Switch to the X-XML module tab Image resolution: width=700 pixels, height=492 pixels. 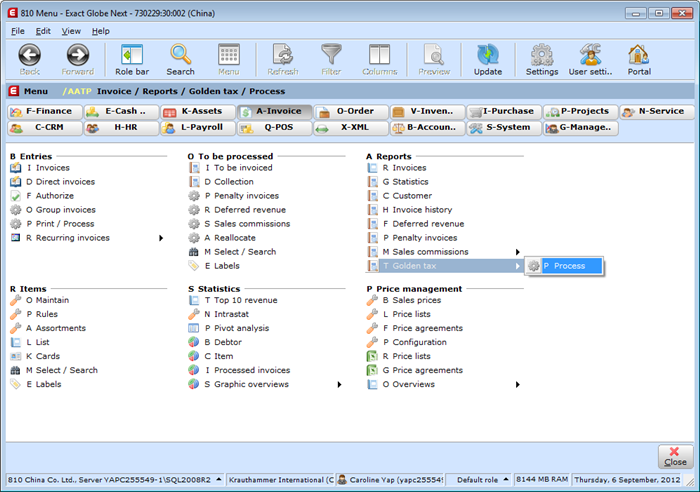pos(351,128)
